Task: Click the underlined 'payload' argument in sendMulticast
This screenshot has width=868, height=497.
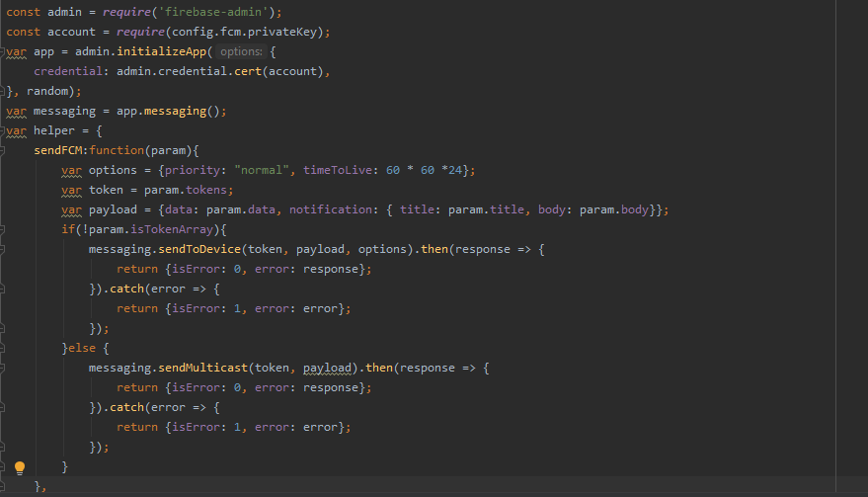Action: [328, 368]
